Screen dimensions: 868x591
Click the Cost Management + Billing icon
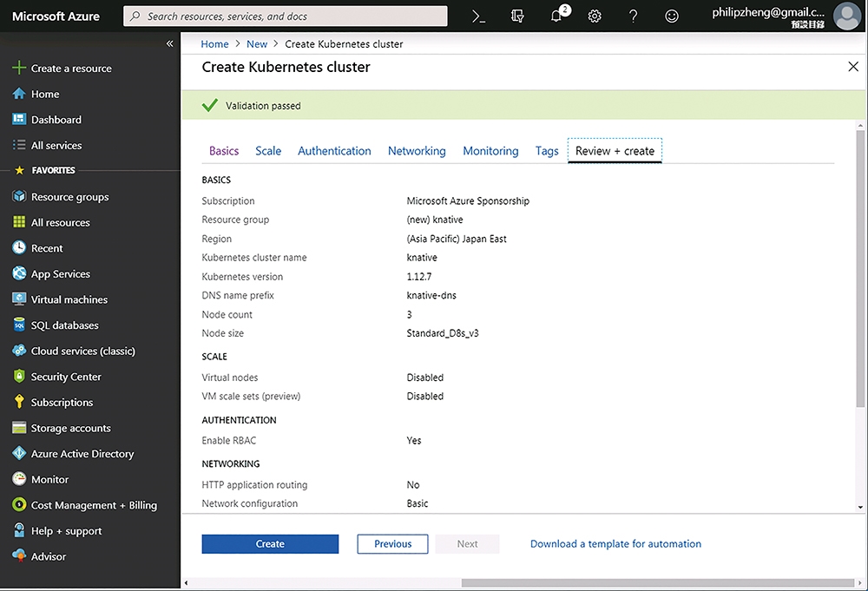click(19, 505)
